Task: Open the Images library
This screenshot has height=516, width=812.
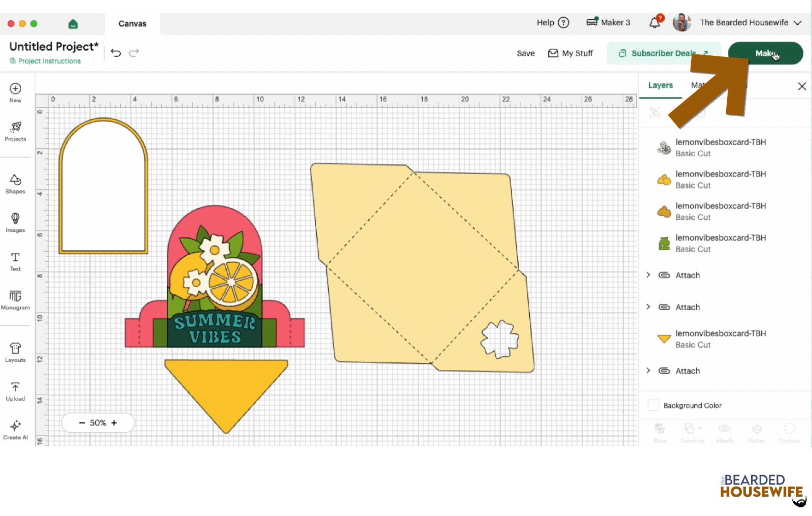Action: point(15,223)
